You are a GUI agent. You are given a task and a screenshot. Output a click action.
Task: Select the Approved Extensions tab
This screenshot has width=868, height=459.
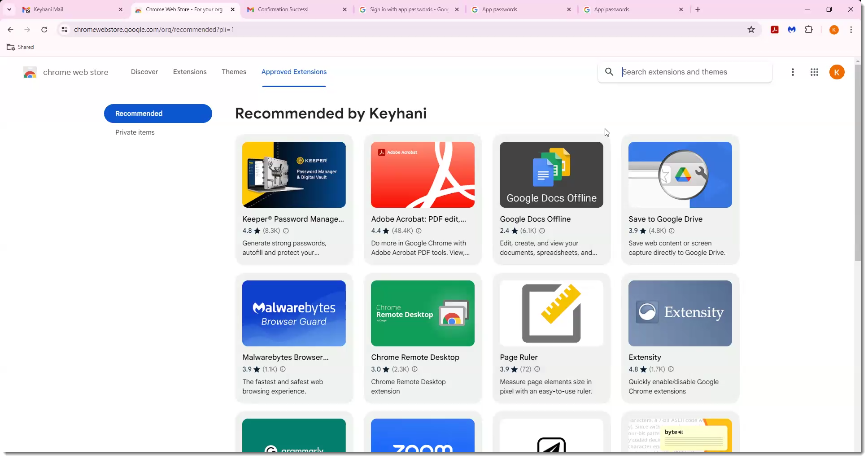(x=294, y=72)
